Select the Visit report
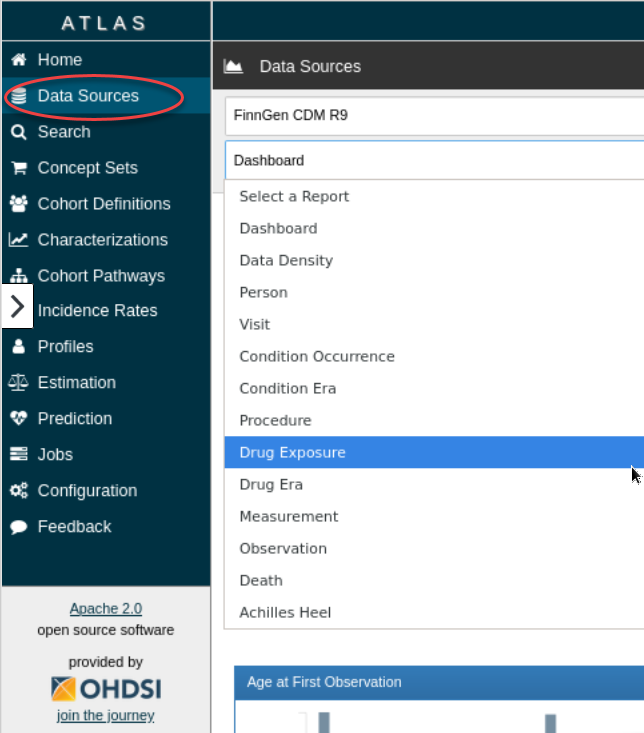The image size is (644, 733). coord(434,324)
